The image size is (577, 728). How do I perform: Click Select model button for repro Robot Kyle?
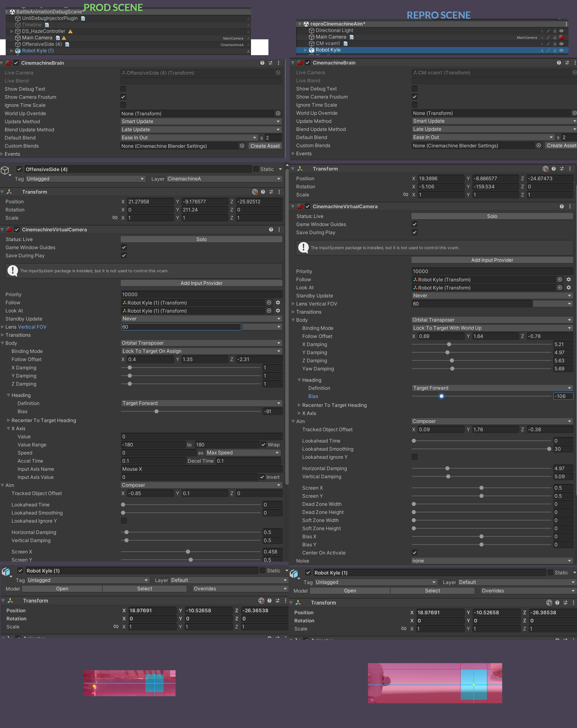(x=432, y=591)
